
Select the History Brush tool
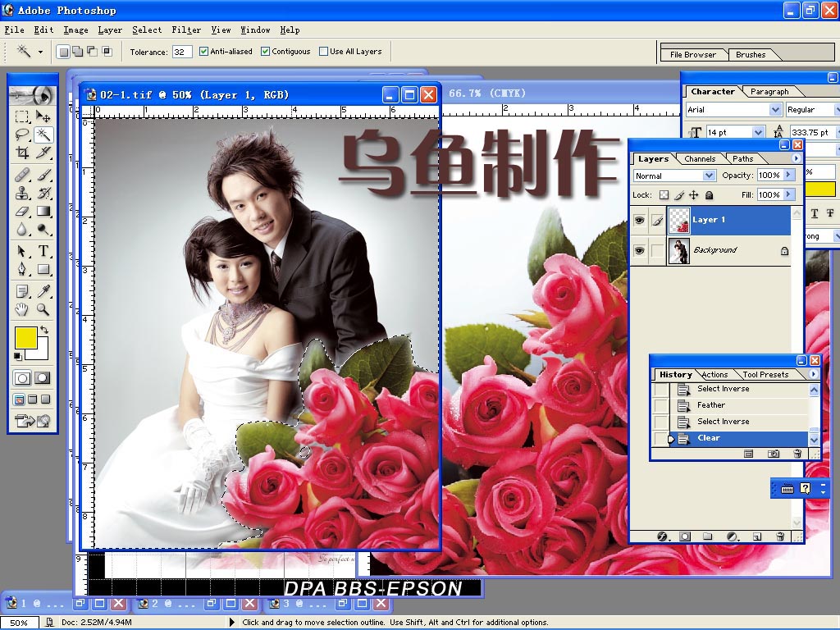43,193
